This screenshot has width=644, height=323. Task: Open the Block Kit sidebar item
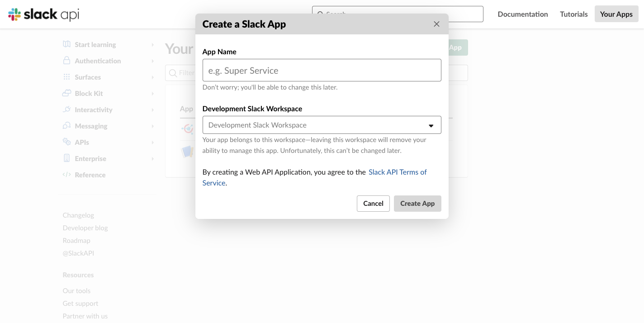click(x=89, y=93)
